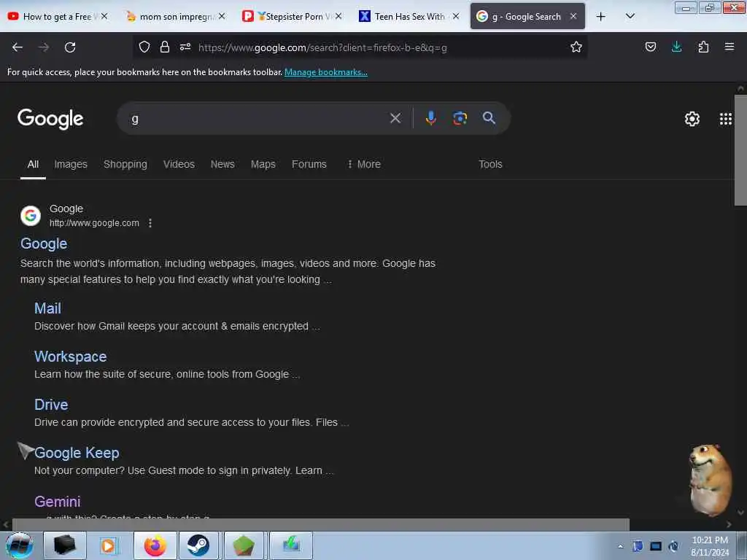Screen dimensions: 747x560
Task: Close the 'g - Google Search' tab
Action: [573, 16]
